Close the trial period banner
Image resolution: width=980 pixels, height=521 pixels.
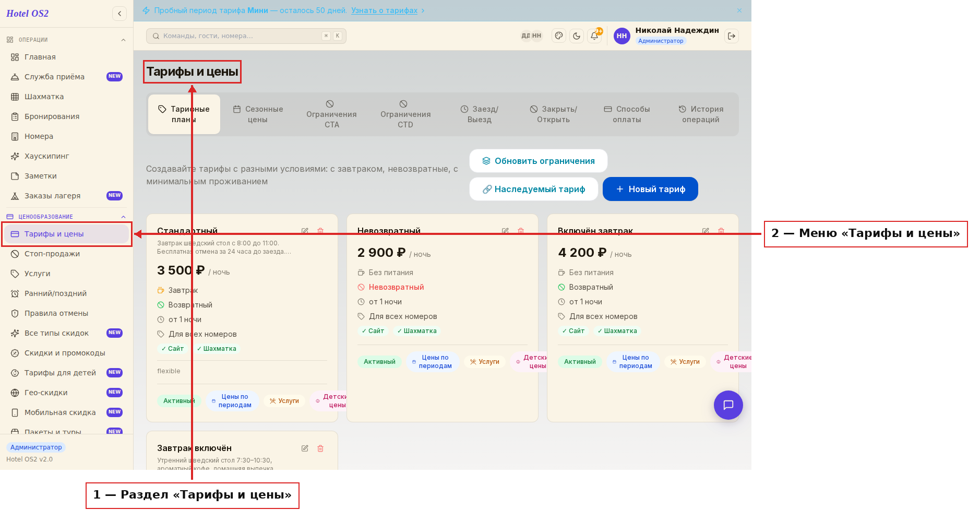pyautogui.click(x=739, y=10)
